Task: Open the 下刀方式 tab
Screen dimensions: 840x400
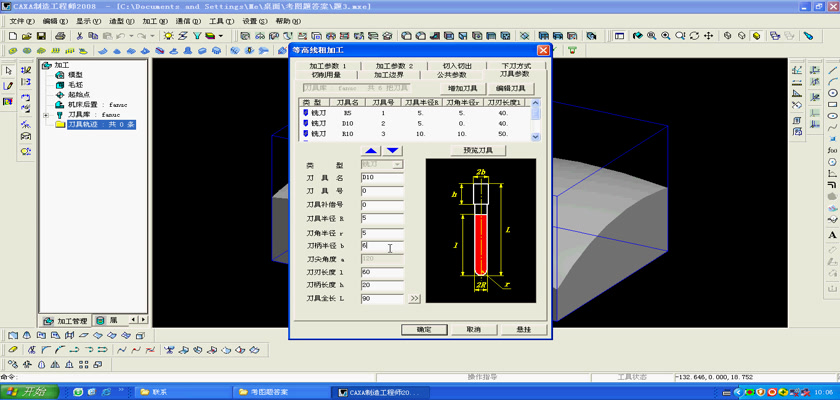Action: 515,66
